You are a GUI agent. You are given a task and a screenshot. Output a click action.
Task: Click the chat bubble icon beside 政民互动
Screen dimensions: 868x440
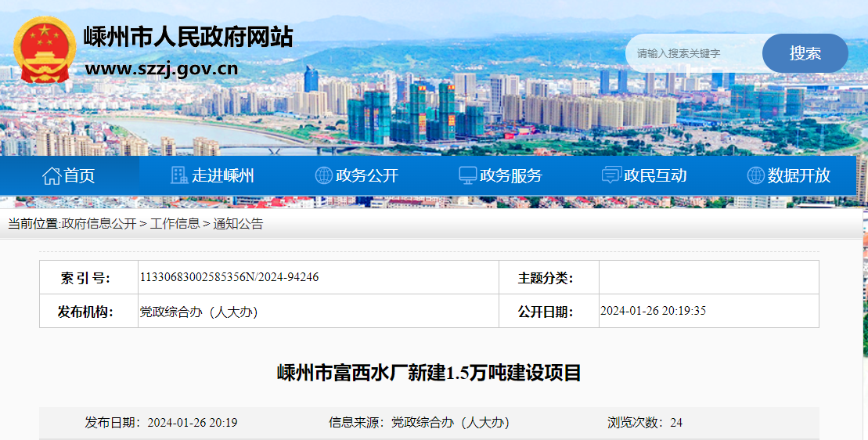tap(611, 175)
